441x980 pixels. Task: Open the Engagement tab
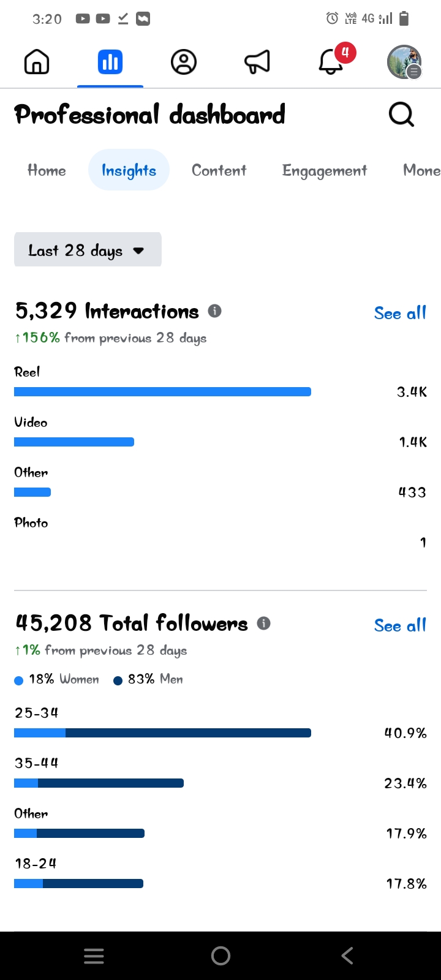(x=325, y=170)
